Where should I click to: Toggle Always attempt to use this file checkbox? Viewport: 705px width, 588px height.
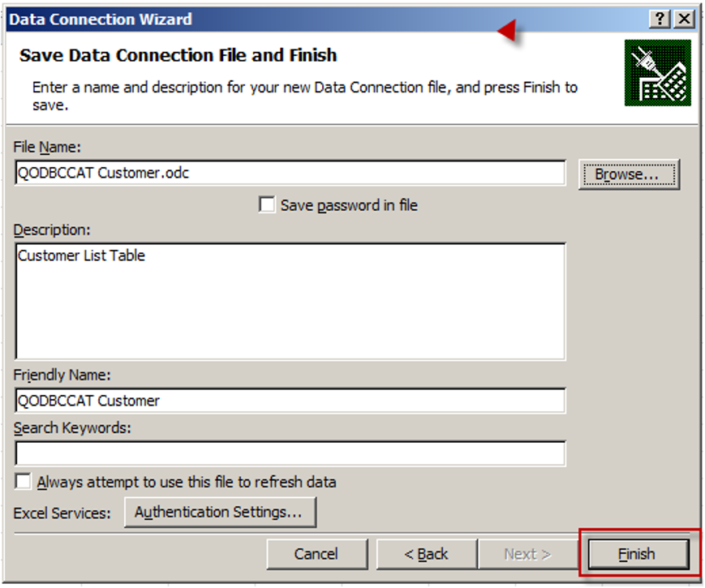coord(24,482)
